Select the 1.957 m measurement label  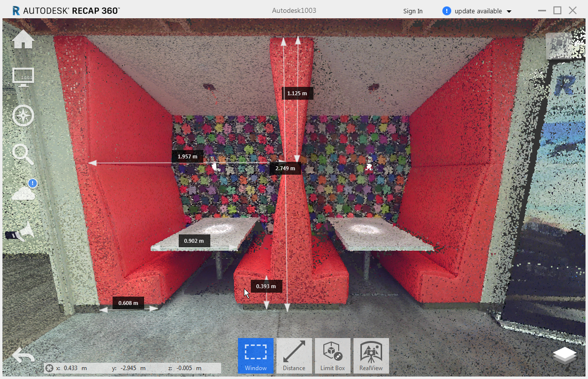click(187, 156)
